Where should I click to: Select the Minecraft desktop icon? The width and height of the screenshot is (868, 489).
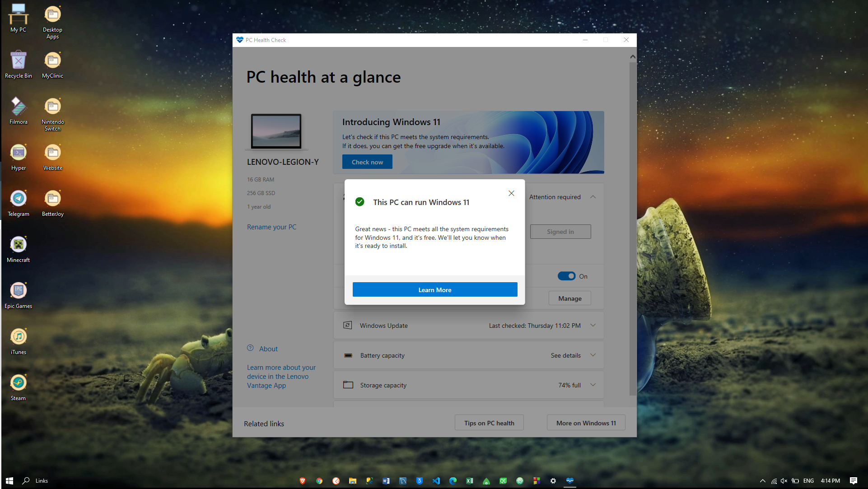tap(19, 248)
